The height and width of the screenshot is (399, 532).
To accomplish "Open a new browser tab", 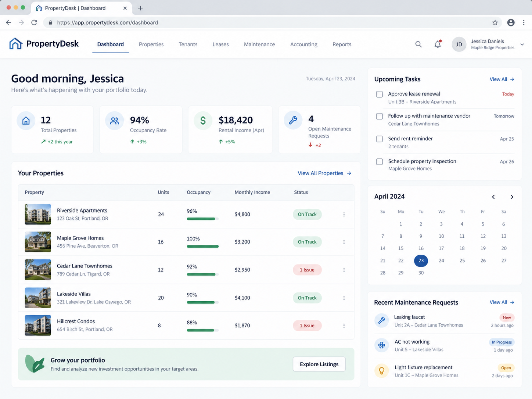I will coord(140,8).
